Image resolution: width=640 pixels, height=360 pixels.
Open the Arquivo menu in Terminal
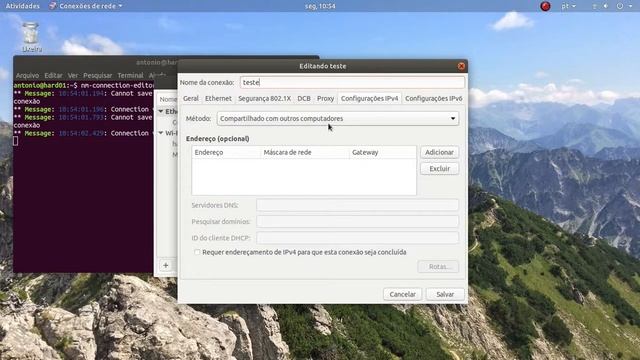tap(27, 76)
